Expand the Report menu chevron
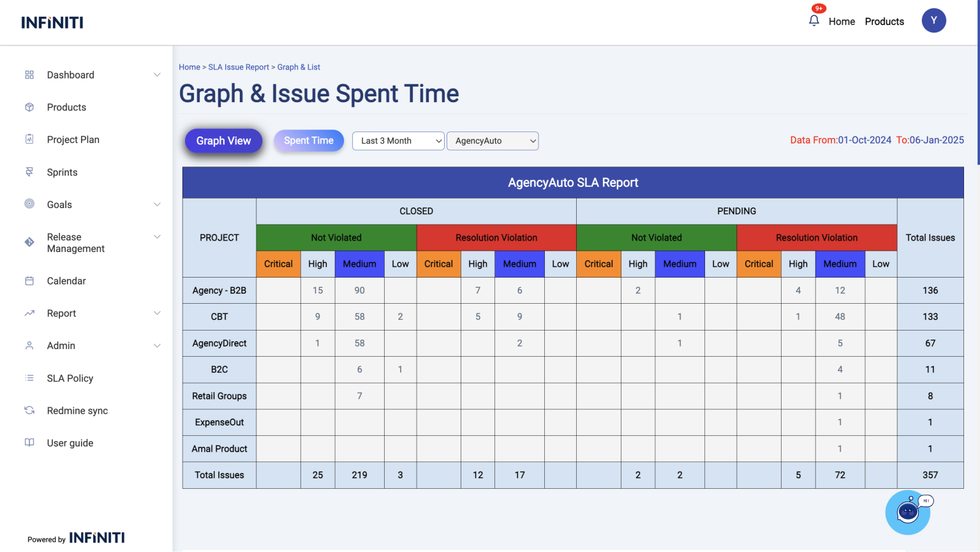 157,313
